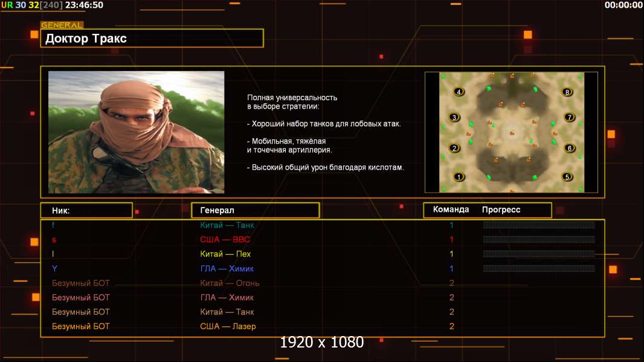644x362 pixels.
Task: Select Безумный БОТ in the США — Лазер row
Action: click(x=80, y=326)
